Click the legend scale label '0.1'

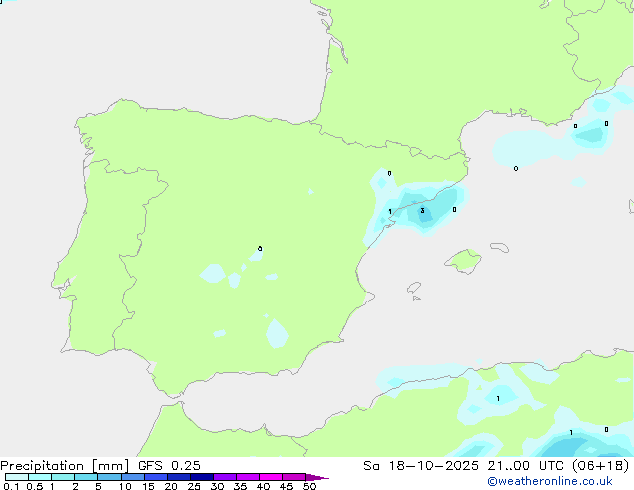pos(11,486)
